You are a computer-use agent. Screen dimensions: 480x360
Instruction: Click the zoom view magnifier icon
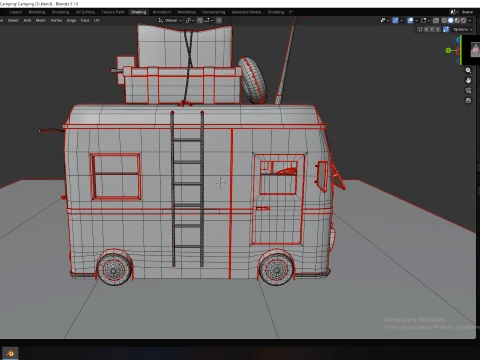(x=468, y=70)
